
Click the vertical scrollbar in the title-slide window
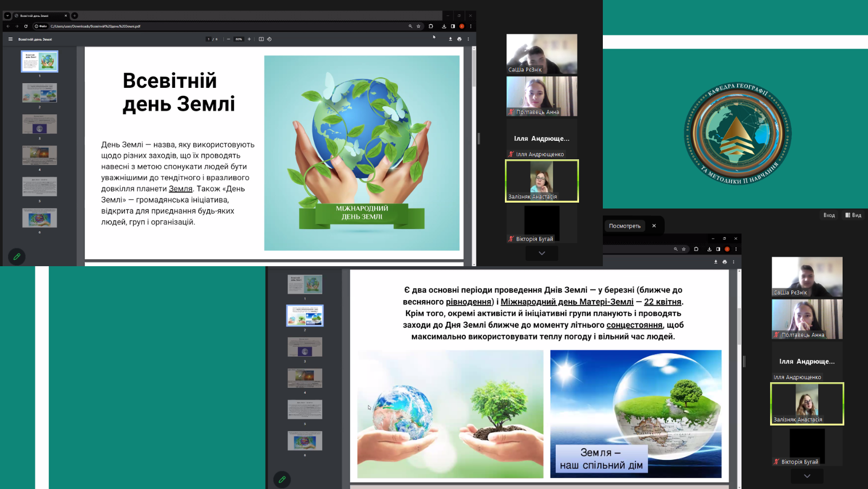474,156
